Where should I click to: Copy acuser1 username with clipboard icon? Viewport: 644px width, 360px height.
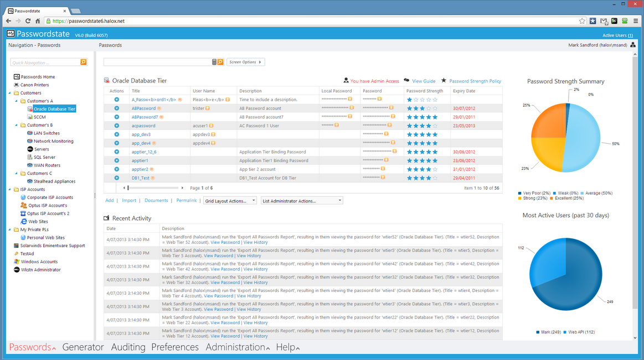click(x=211, y=126)
